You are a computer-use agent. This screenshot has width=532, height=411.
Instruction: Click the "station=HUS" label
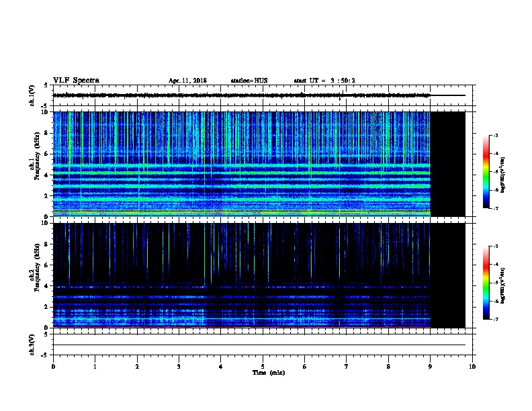(249, 81)
